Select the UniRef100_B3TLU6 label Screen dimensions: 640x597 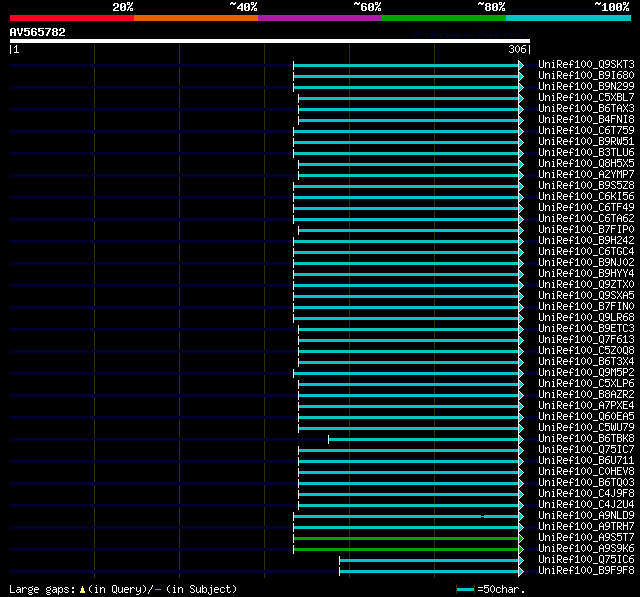[586, 153]
